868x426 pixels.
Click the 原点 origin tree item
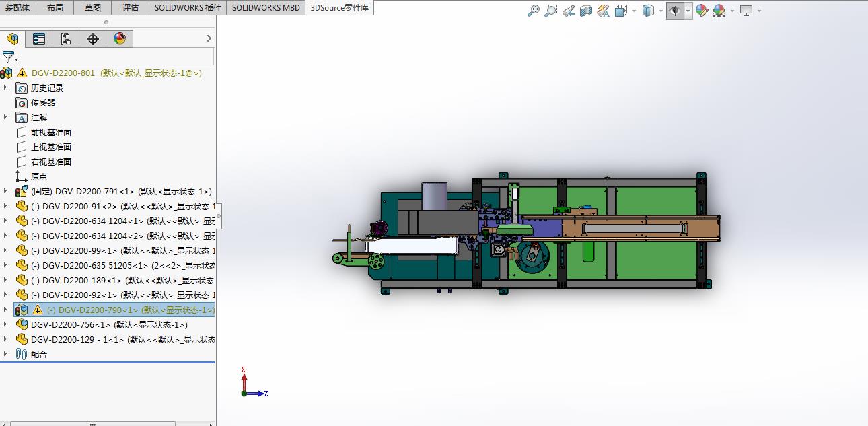click(x=39, y=176)
